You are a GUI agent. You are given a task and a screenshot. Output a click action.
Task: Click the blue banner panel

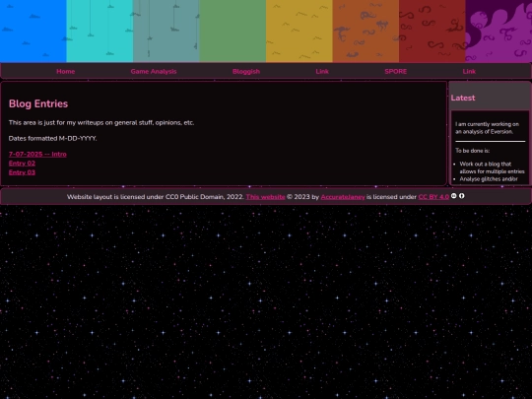[x=33, y=31]
